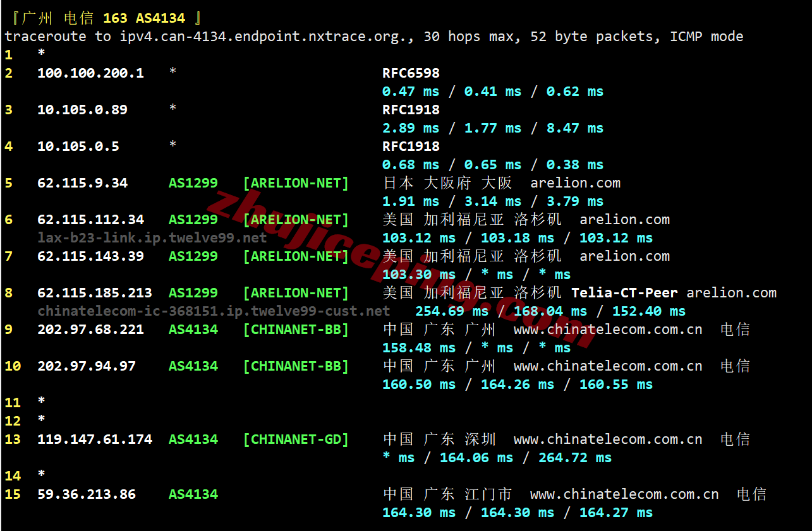
Task: Click the [CHINANET-GD] network tag
Action: click(x=296, y=439)
